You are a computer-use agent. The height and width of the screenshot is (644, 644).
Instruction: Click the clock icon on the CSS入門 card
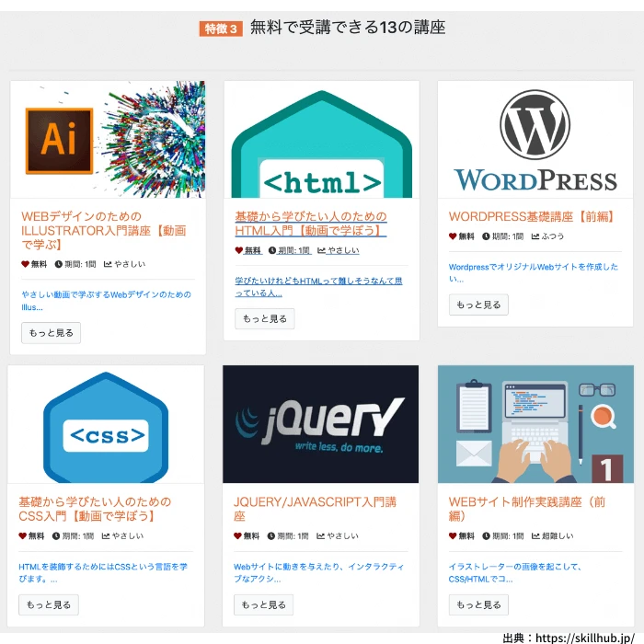point(56,536)
